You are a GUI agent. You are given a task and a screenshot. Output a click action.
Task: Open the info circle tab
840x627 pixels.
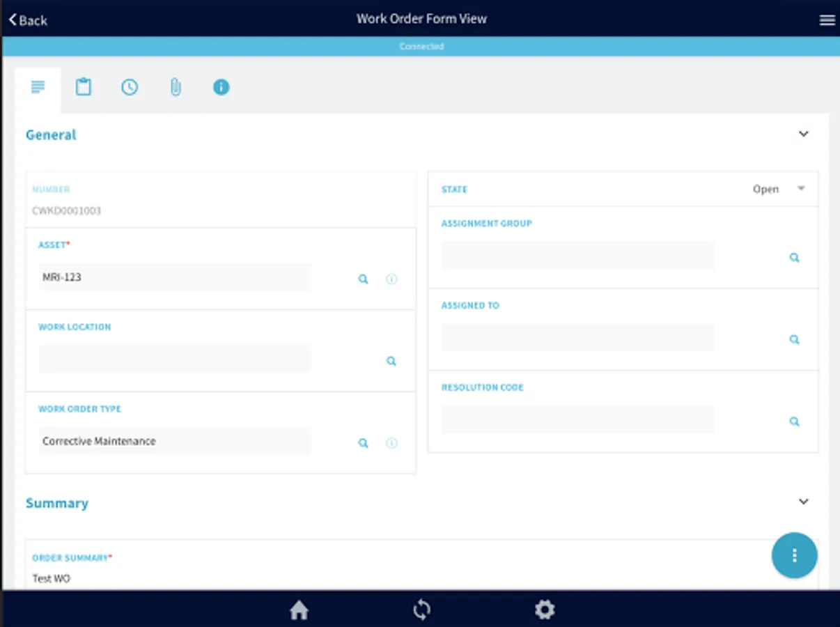[x=221, y=87]
